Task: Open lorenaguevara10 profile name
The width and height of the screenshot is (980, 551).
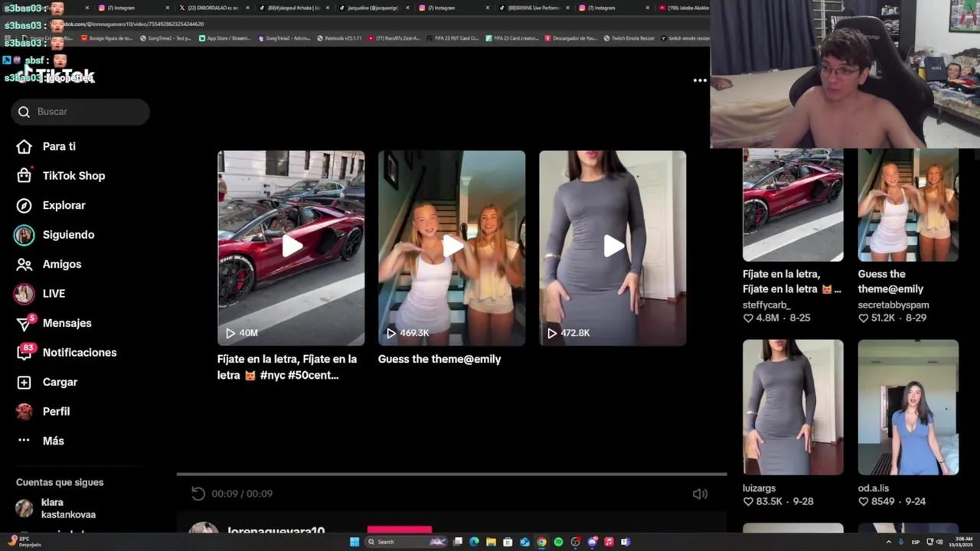Action: (x=276, y=530)
